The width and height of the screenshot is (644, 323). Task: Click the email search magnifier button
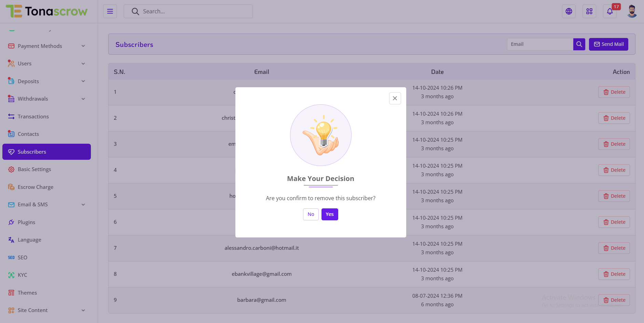pos(579,44)
